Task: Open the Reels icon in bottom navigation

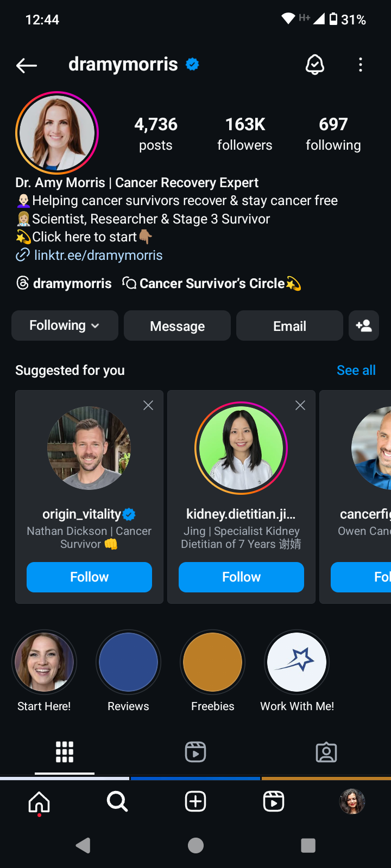Action: pos(274,801)
